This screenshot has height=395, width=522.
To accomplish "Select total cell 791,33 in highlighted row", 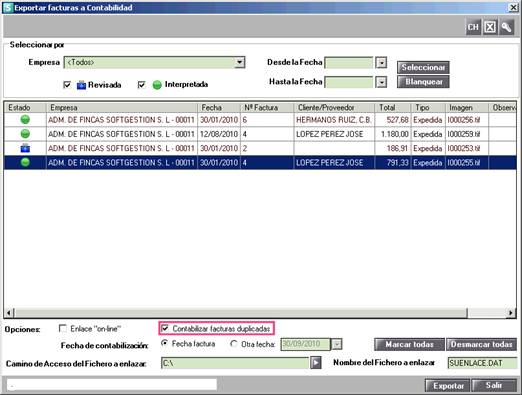I will [393, 163].
